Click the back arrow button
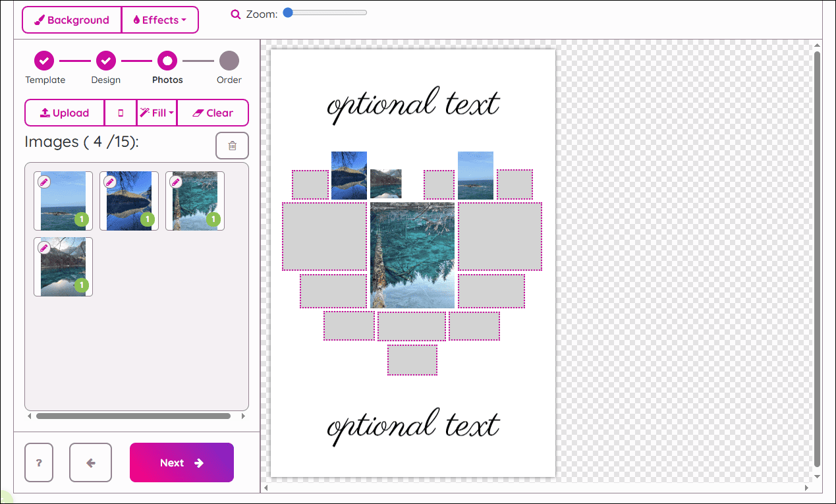This screenshot has height=504, width=836. [90, 462]
